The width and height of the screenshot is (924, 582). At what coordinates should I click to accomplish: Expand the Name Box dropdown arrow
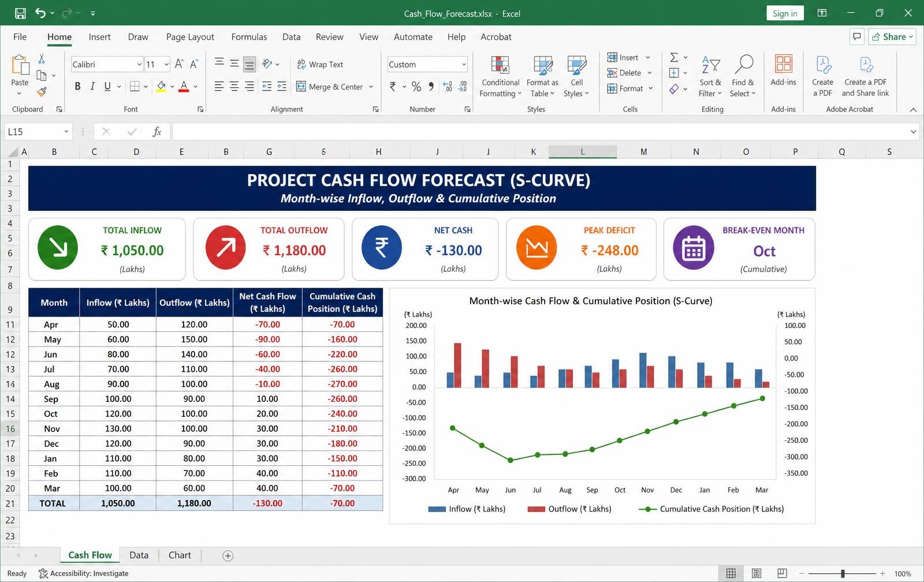66,132
